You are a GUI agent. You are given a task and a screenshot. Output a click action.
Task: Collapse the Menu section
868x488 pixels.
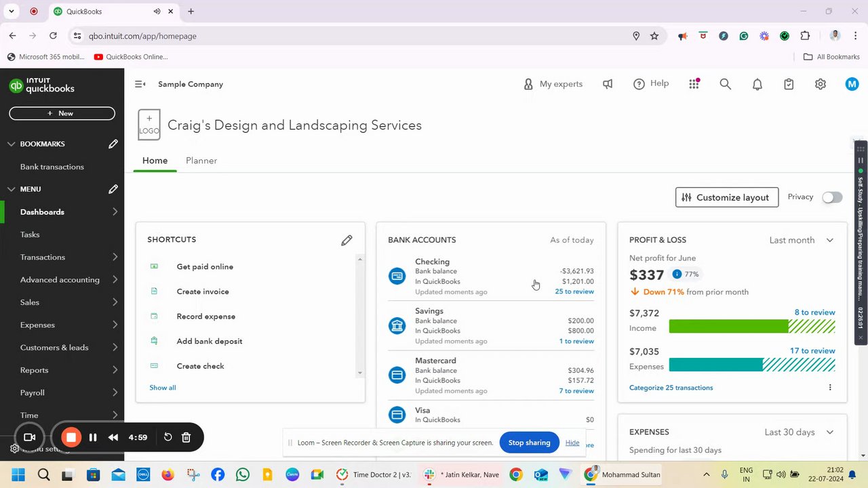click(11, 189)
